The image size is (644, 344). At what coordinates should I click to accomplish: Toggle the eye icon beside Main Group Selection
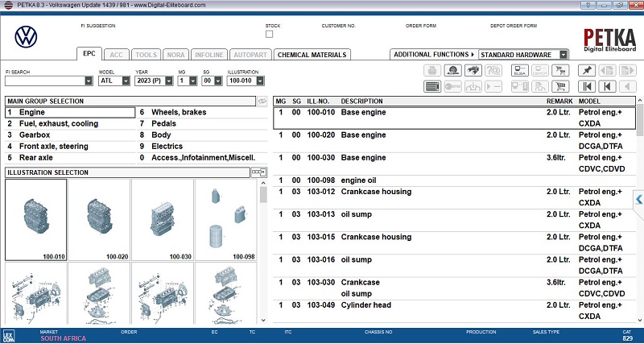[x=262, y=102]
